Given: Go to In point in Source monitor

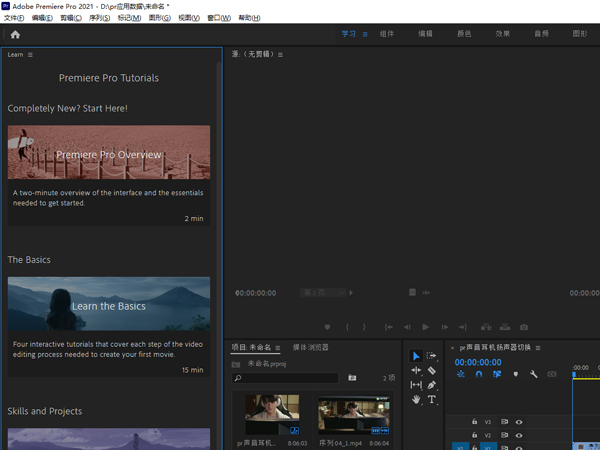Looking at the screenshot, I should pyautogui.click(x=388, y=327).
